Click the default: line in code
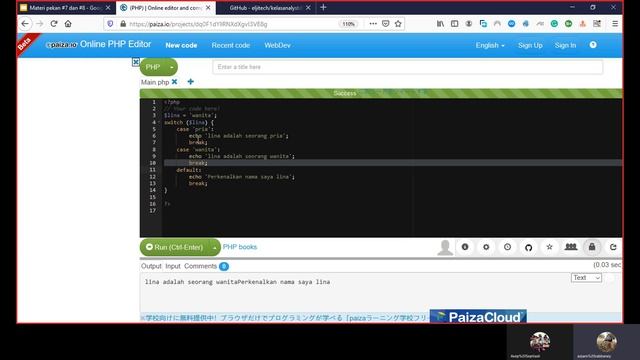 (x=189, y=170)
